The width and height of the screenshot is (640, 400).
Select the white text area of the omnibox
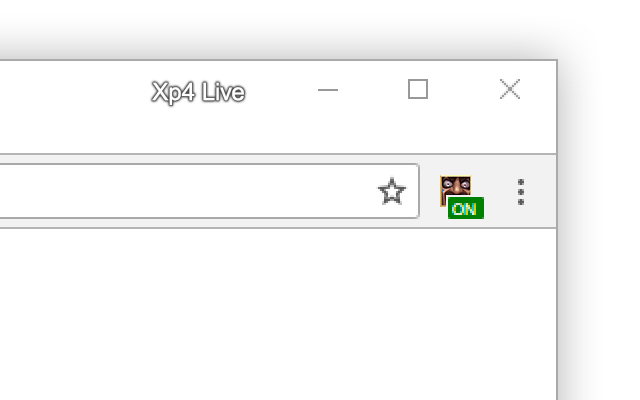click(x=188, y=191)
